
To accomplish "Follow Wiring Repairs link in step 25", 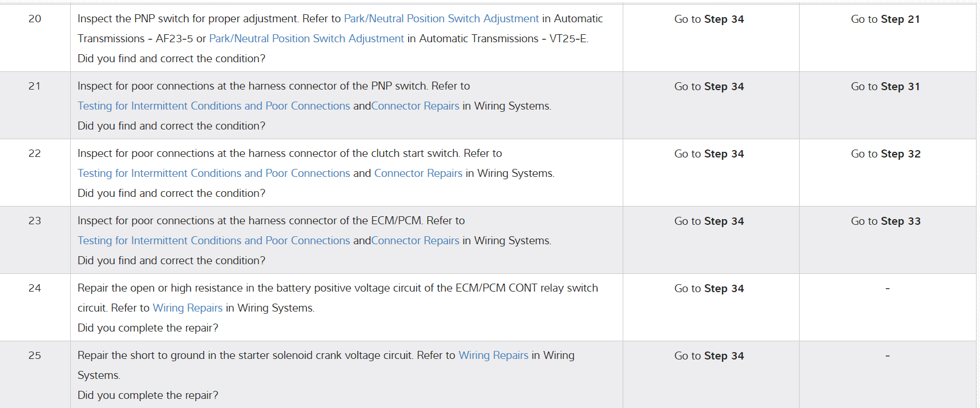I will [493, 356].
